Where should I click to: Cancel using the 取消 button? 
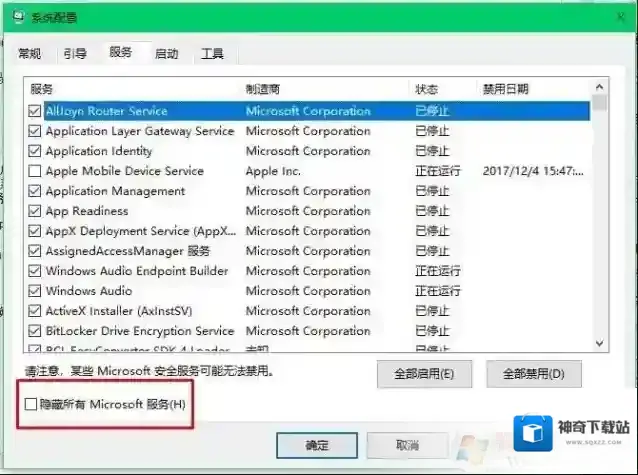[x=407, y=444]
